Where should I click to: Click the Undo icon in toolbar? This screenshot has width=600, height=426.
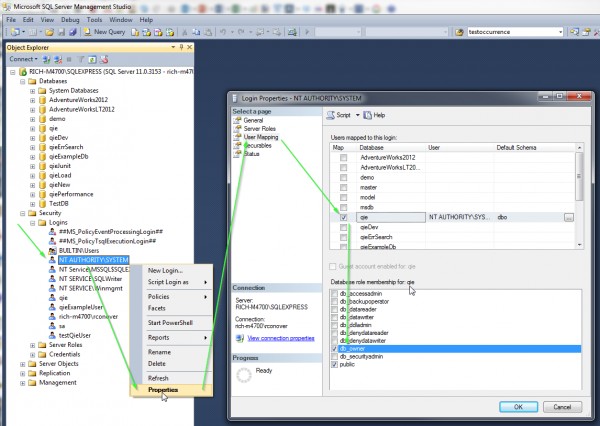pyautogui.click(x=223, y=32)
